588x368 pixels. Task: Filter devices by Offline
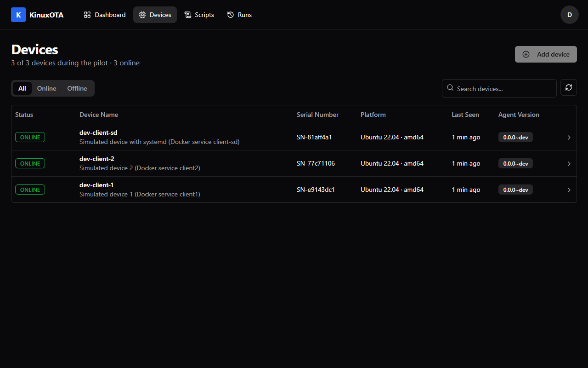(x=77, y=88)
